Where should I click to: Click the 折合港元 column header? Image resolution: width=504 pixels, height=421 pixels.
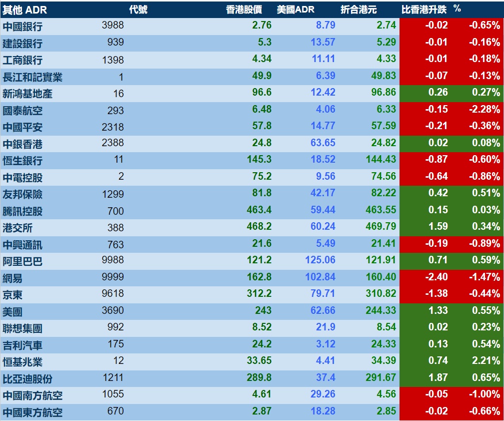(x=358, y=10)
